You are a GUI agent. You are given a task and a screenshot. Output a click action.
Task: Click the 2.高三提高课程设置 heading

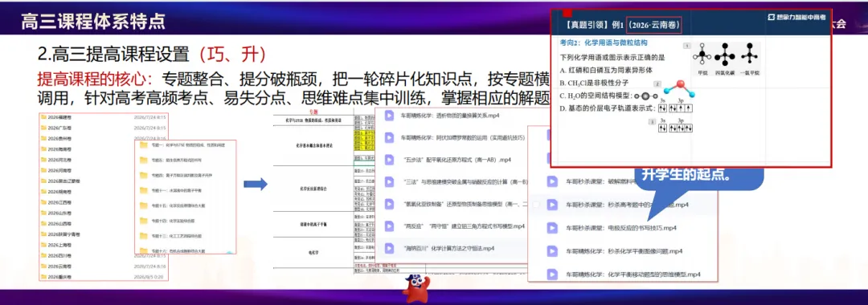coord(114,54)
